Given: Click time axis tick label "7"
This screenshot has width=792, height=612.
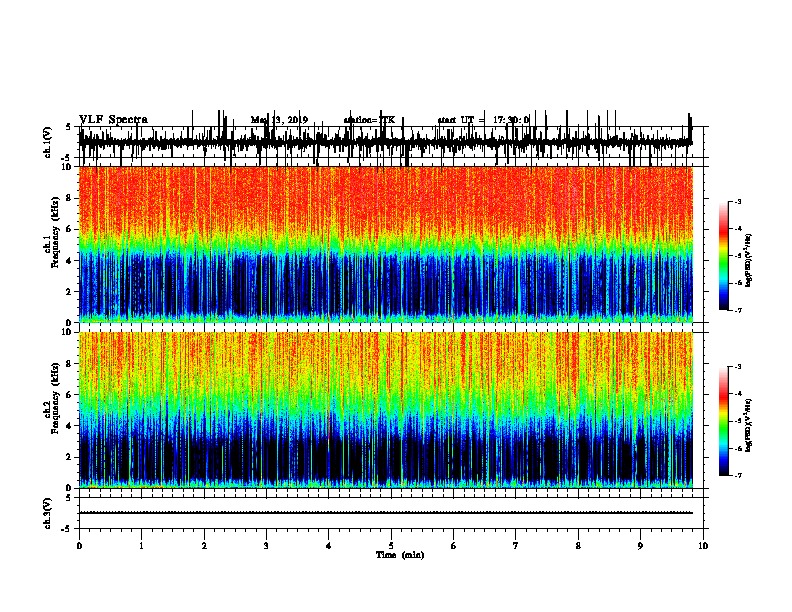Looking at the screenshot, I should [x=516, y=546].
